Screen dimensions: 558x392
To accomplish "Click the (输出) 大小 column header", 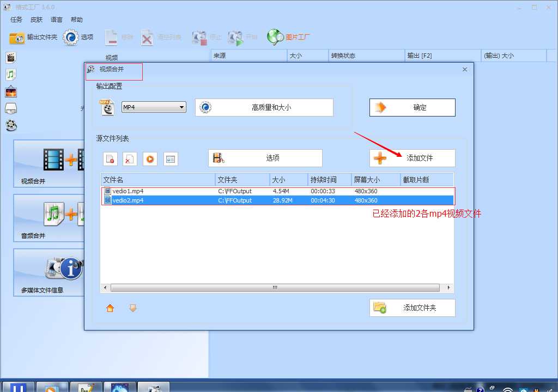I will tap(513, 56).
